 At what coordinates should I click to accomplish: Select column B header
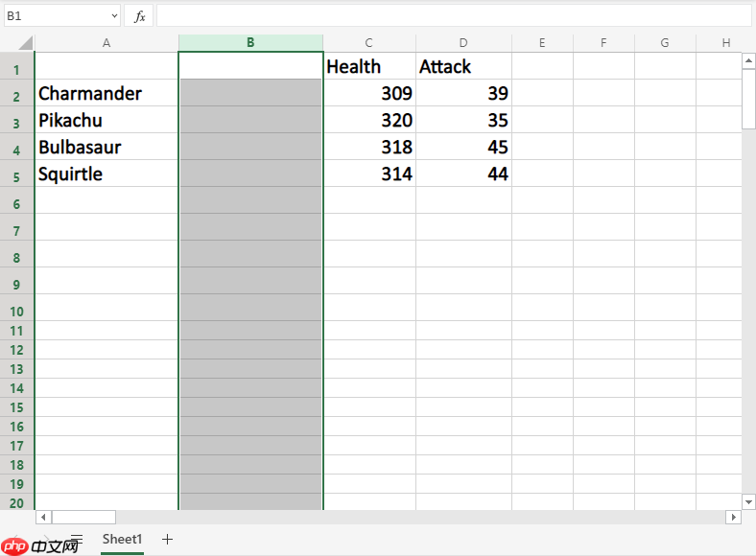(x=250, y=43)
